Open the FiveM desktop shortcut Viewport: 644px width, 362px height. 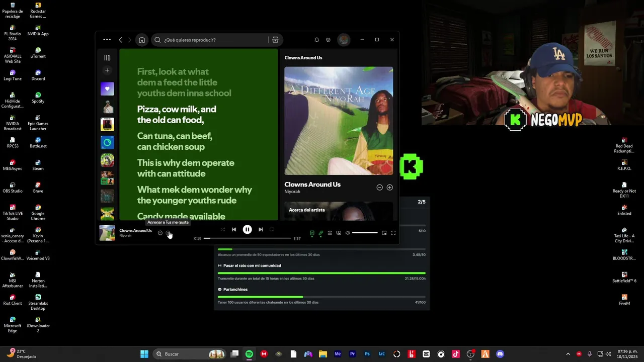[624, 300]
